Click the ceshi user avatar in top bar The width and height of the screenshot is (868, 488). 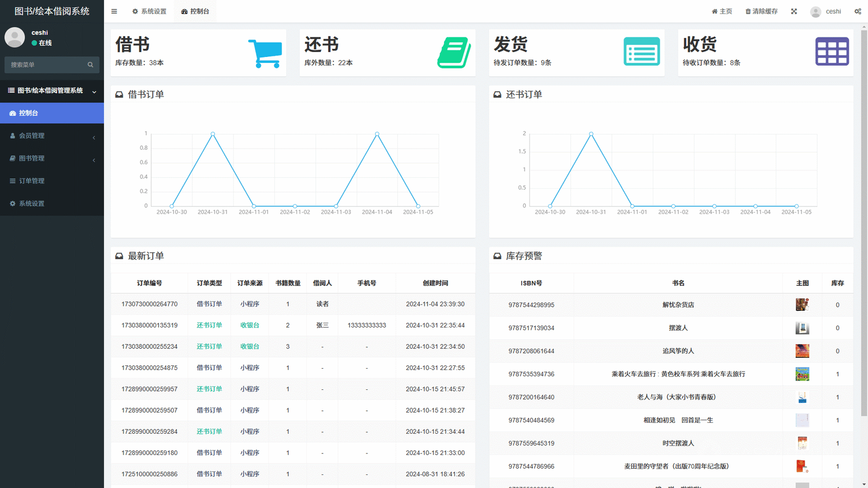pyautogui.click(x=815, y=12)
